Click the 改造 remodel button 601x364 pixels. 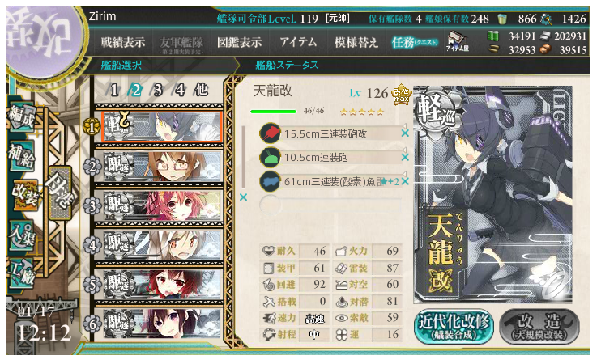(539, 327)
